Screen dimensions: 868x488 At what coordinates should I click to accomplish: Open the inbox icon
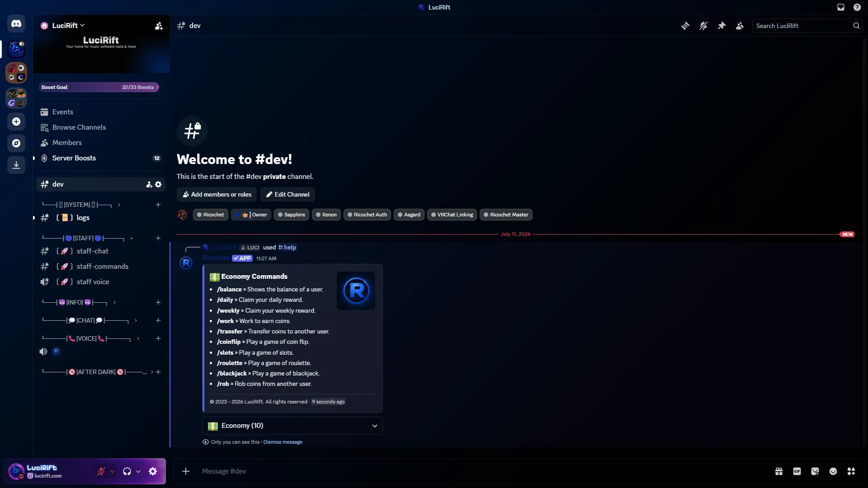pyautogui.click(x=841, y=7)
